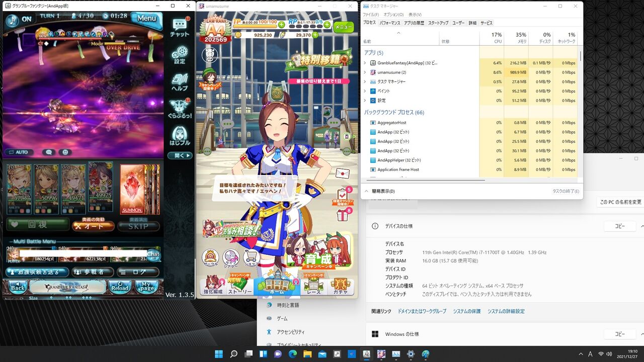Screen dimensions: 644x362
Task: Toggle the 奥義演出 SKIP button
Action: point(138,226)
